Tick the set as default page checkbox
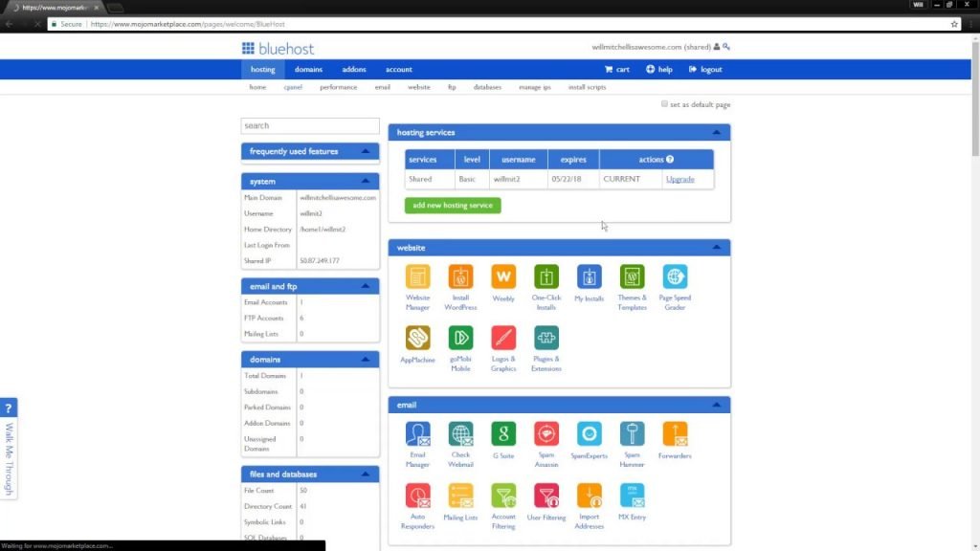 point(664,103)
